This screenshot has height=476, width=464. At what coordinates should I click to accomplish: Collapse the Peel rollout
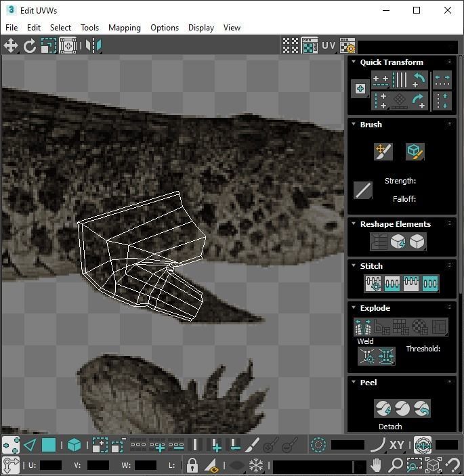(x=354, y=382)
